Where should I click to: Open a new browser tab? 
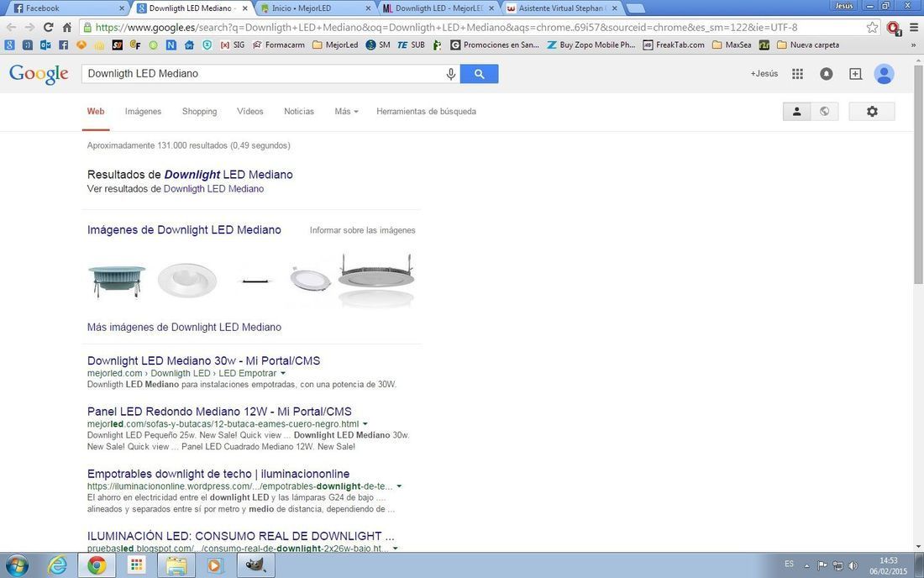635,8
